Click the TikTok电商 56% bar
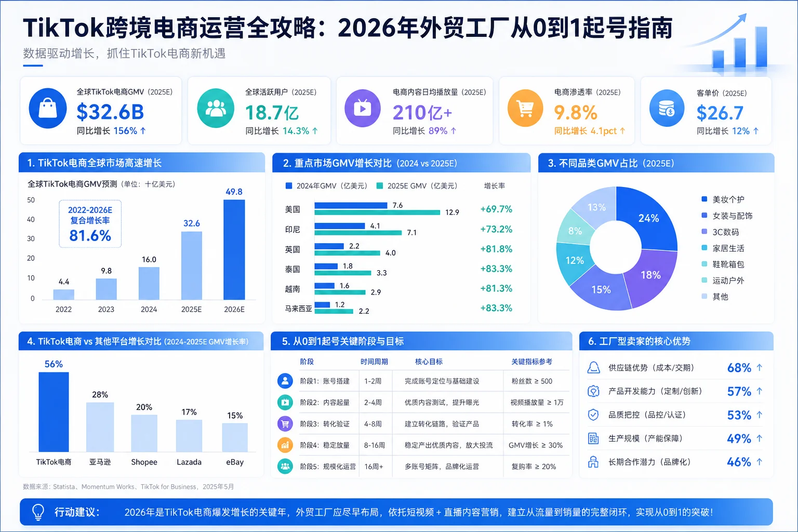 (x=54, y=412)
